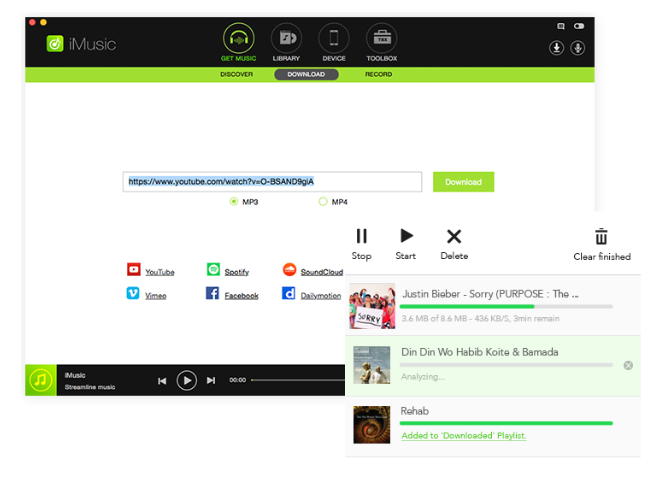This screenshot has height=478, width=666.
Task: Click the green music note player icon
Action: 41,380
